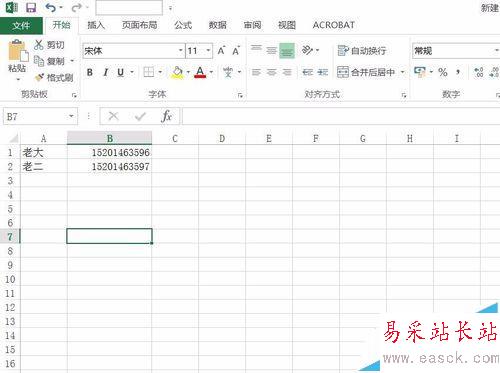Decrease font size with smaller A icon
500x373 pixels.
[236, 51]
